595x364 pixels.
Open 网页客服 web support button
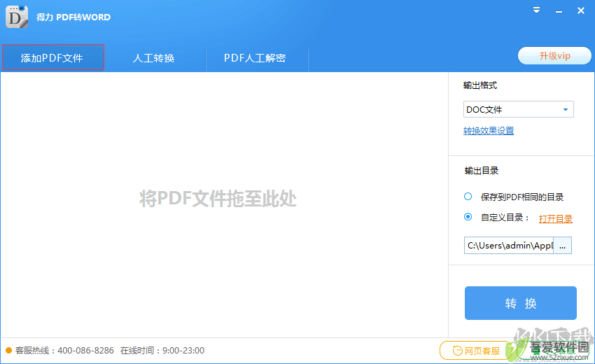click(476, 350)
